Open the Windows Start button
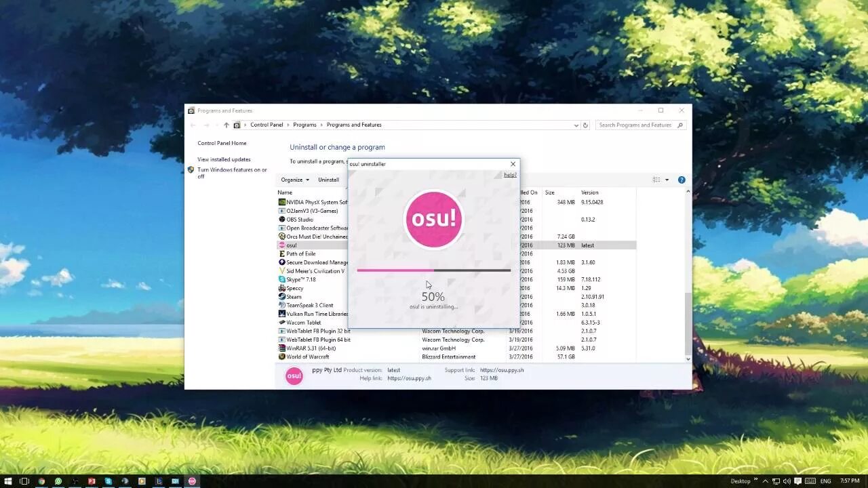 pyautogui.click(x=8, y=481)
